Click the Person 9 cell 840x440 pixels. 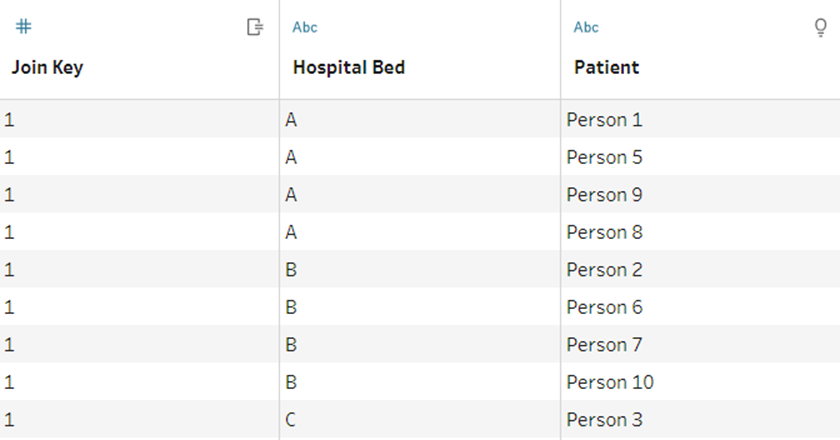604,195
